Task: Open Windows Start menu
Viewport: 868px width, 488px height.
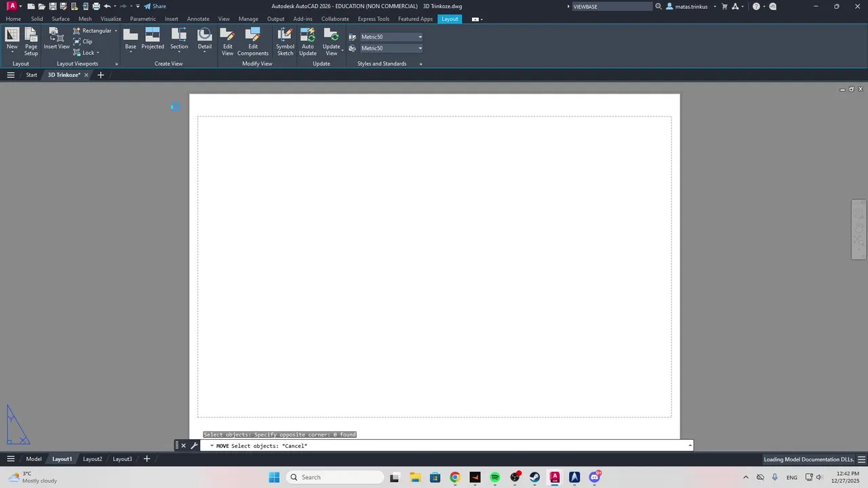Action: point(274,477)
